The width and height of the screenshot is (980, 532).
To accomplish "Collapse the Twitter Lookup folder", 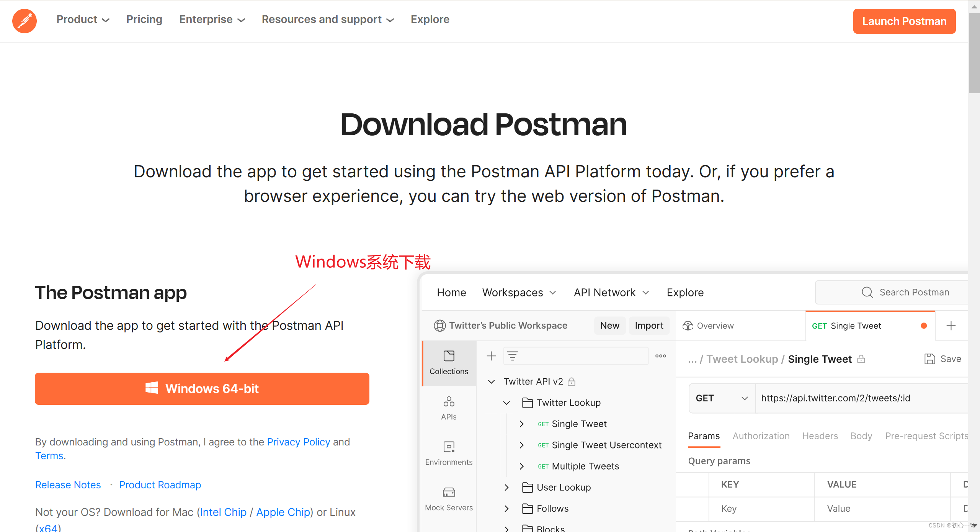I will tap(506, 403).
